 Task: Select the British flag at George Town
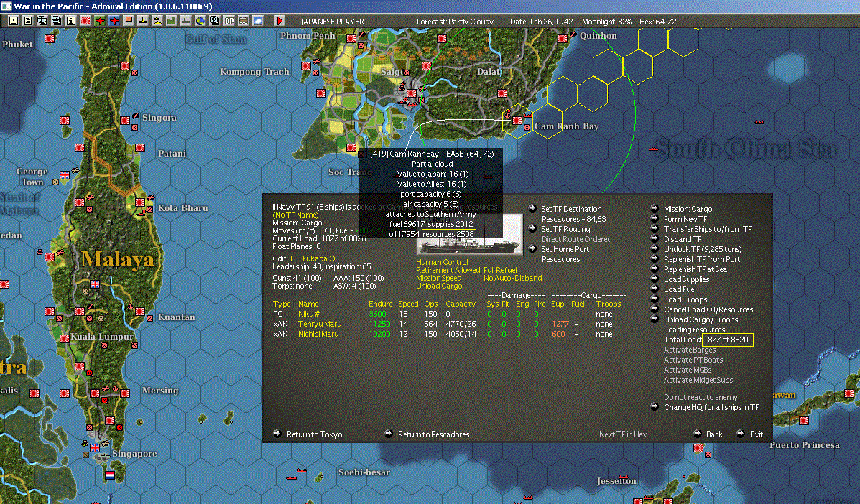(x=64, y=175)
